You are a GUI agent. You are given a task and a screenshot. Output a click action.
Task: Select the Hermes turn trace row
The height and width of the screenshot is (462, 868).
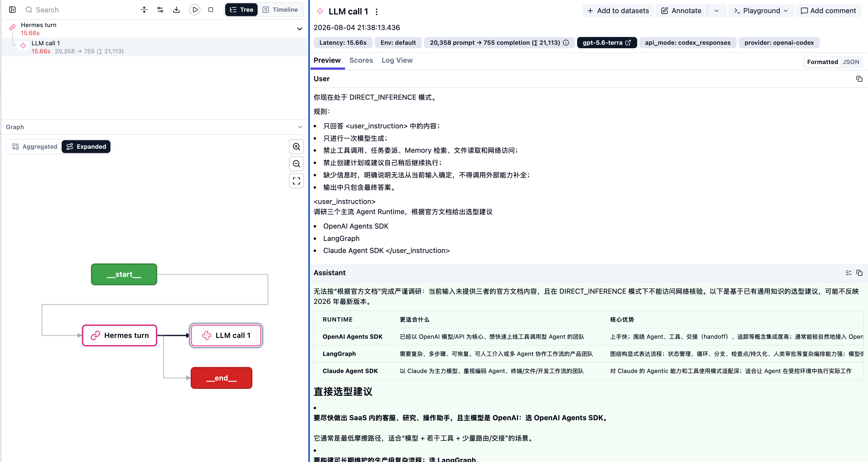pyautogui.click(x=154, y=29)
